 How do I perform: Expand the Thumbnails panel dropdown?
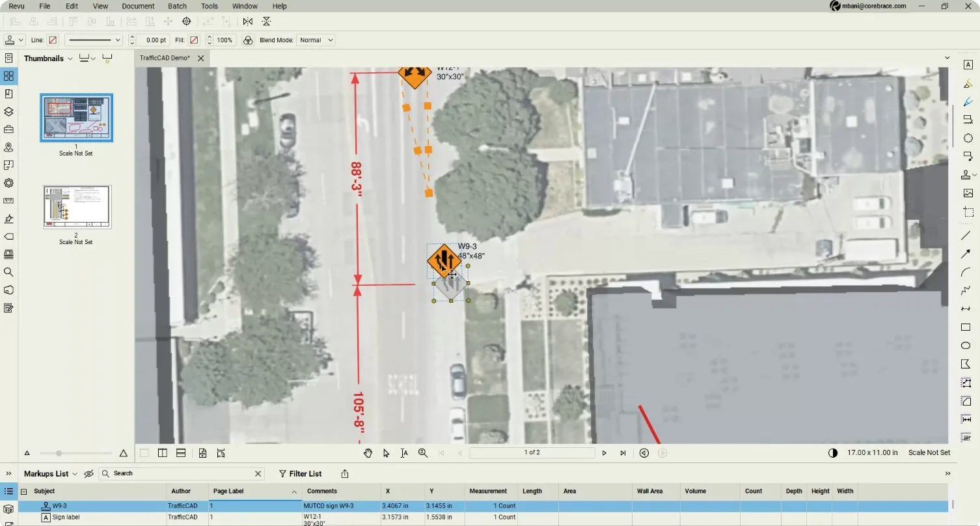click(70, 59)
